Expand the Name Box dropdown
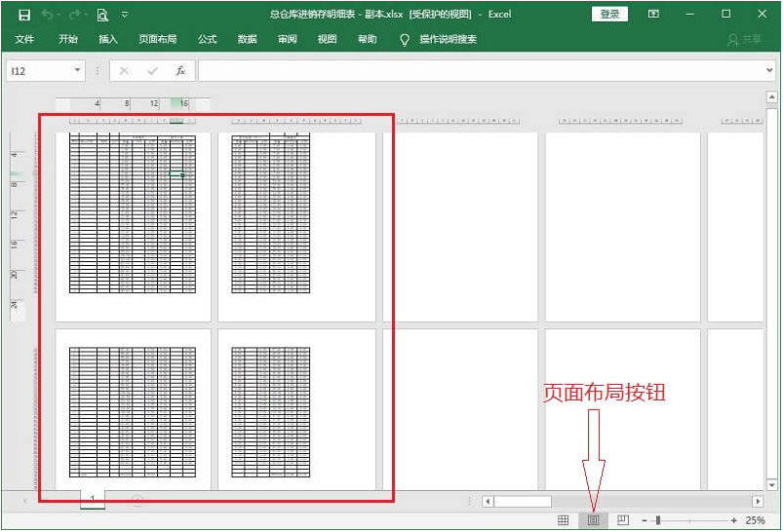 (77, 71)
